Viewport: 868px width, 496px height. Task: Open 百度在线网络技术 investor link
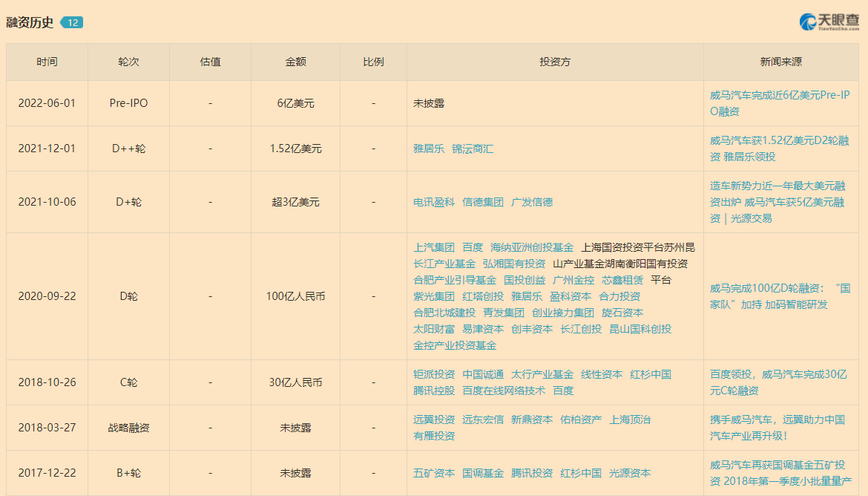[x=504, y=391]
